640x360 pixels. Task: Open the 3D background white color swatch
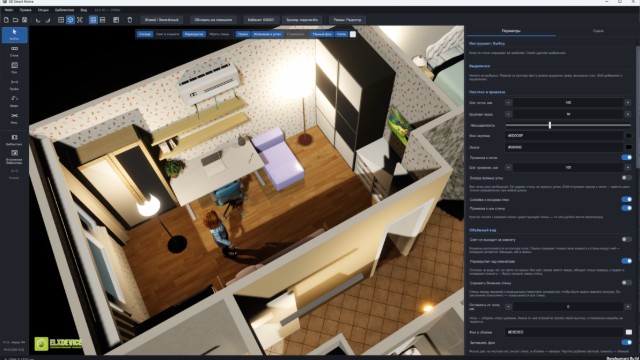(x=629, y=332)
